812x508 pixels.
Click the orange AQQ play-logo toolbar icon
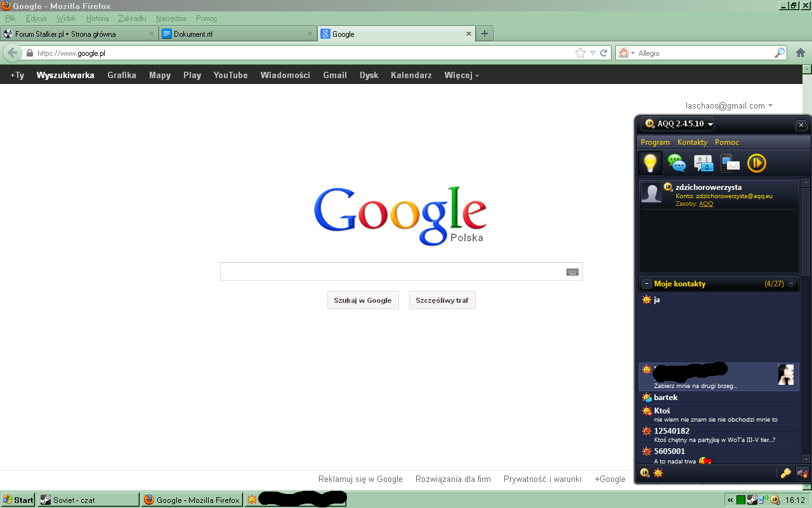(x=756, y=163)
